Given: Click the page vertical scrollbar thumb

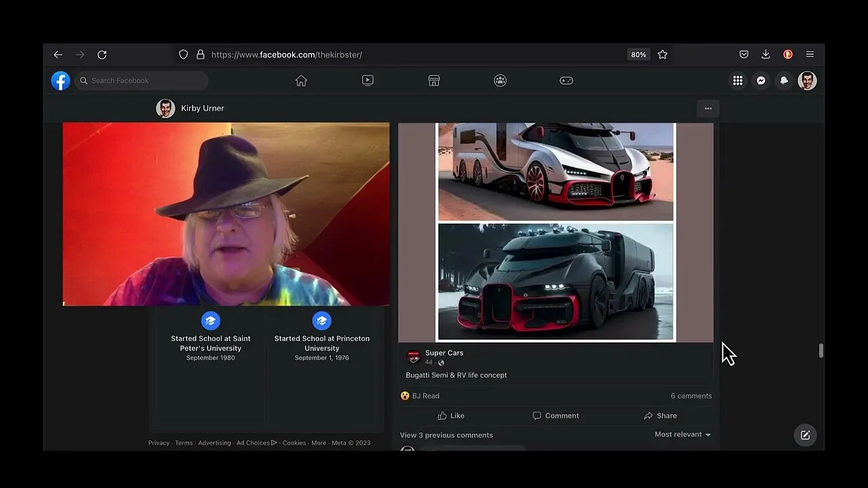Looking at the screenshot, I should click(x=821, y=351).
